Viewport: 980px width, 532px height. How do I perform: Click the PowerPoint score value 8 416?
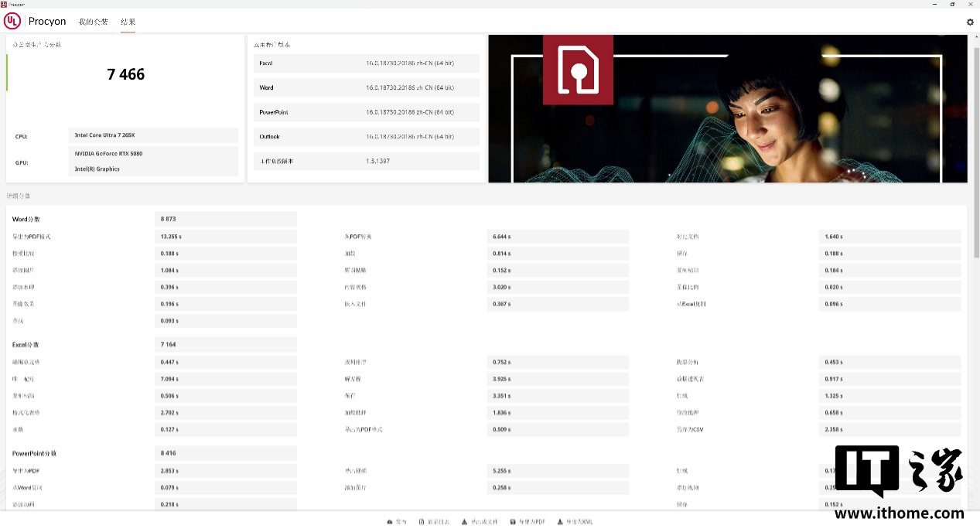coord(225,453)
